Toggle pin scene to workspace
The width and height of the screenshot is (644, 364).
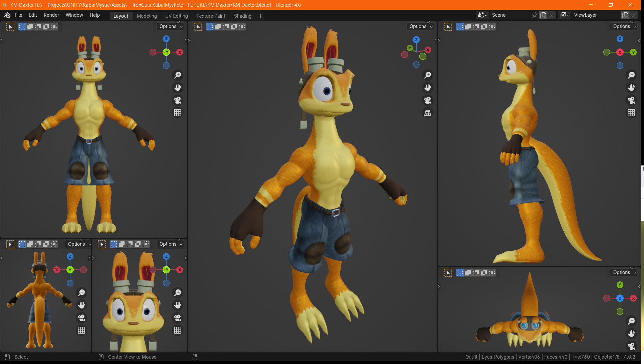pyautogui.click(x=534, y=15)
